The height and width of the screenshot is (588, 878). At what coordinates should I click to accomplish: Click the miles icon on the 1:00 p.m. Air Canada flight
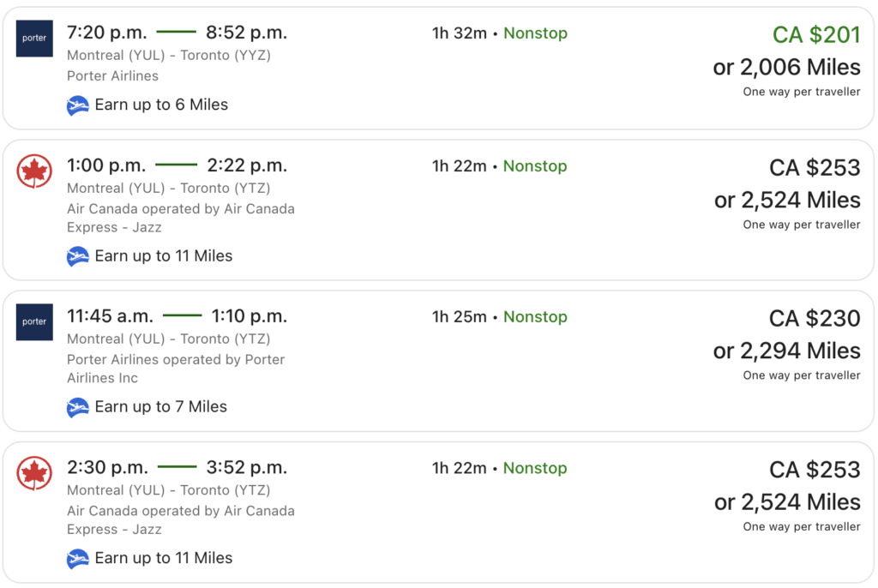pos(77,255)
